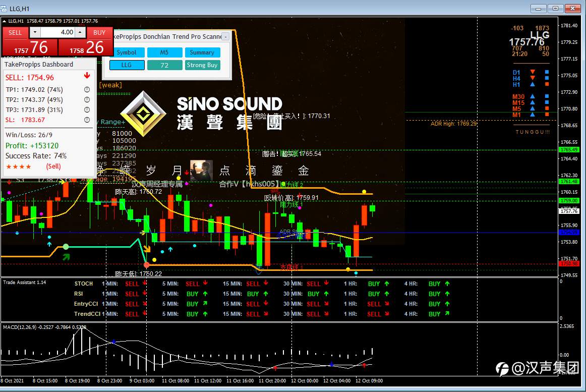This screenshot has width=586, height=392.
Task: Decrease lot volume with the down arrow
Action: [35, 32]
